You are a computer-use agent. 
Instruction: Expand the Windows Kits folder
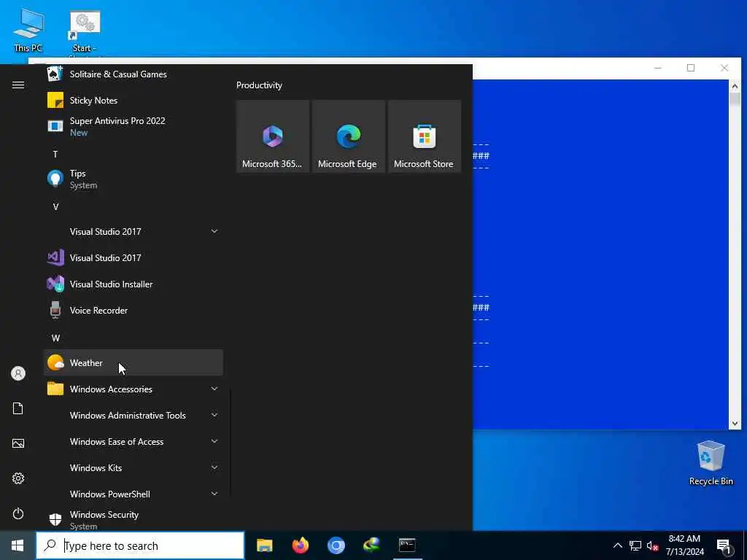(x=133, y=467)
